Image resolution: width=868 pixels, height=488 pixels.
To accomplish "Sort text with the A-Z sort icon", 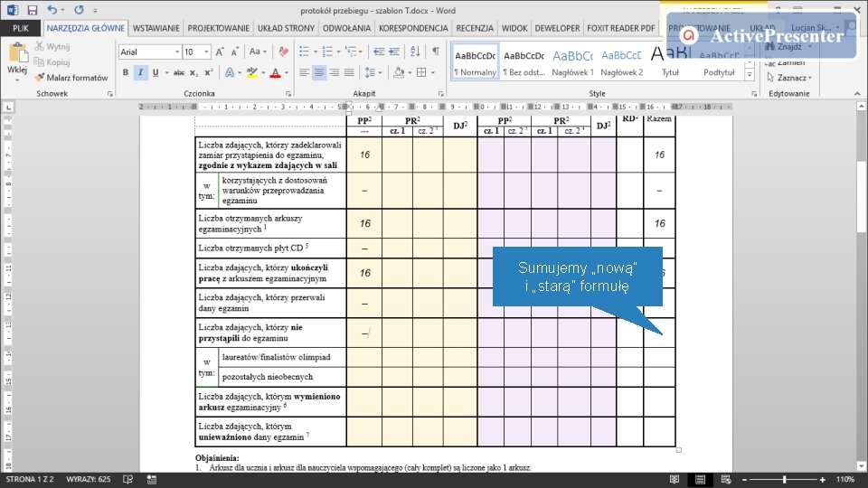I will pyautogui.click(x=415, y=52).
